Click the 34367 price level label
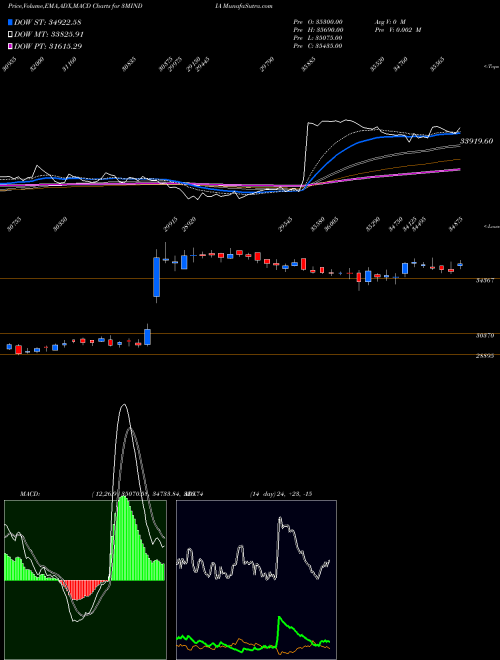Screen dimensions: 500x660 (x=484, y=280)
